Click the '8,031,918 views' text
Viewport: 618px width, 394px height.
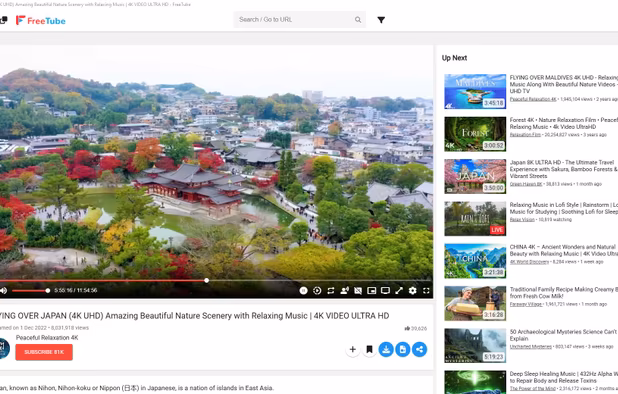coord(70,328)
